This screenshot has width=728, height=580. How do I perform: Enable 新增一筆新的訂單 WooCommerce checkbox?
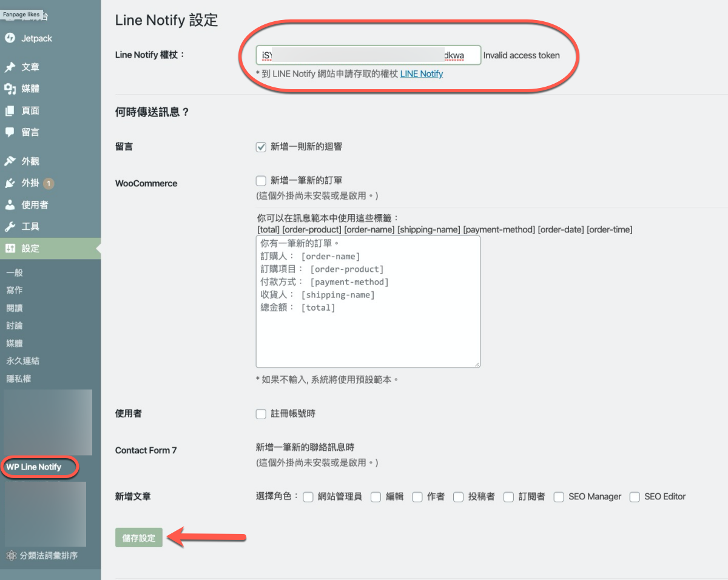pyautogui.click(x=261, y=180)
